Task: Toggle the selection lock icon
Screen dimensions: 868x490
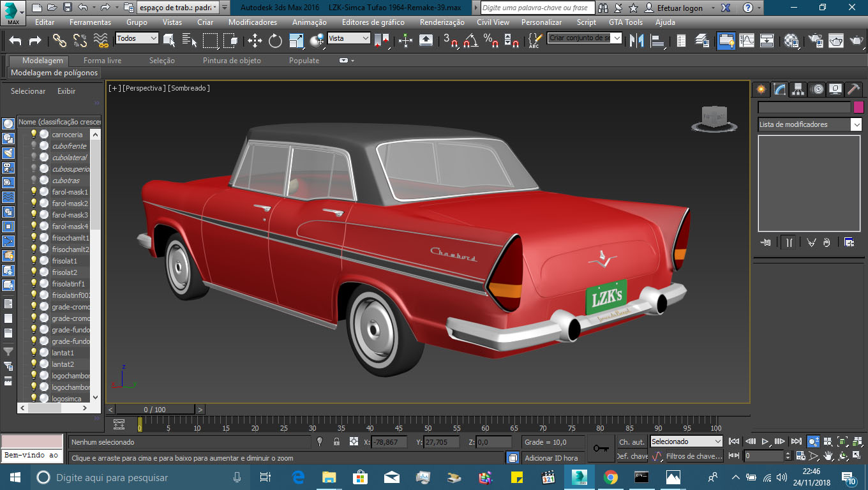Action: pyautogui.click(x=336, y=442)
